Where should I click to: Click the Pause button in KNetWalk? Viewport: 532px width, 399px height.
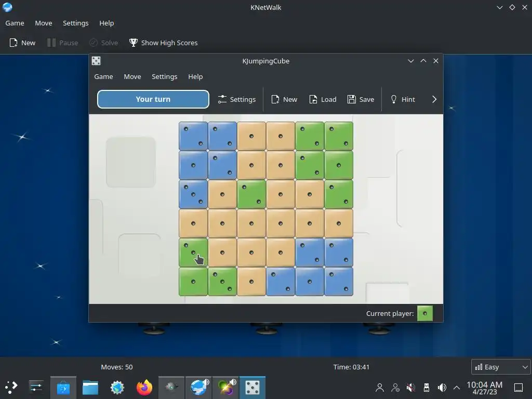[63, 43]
